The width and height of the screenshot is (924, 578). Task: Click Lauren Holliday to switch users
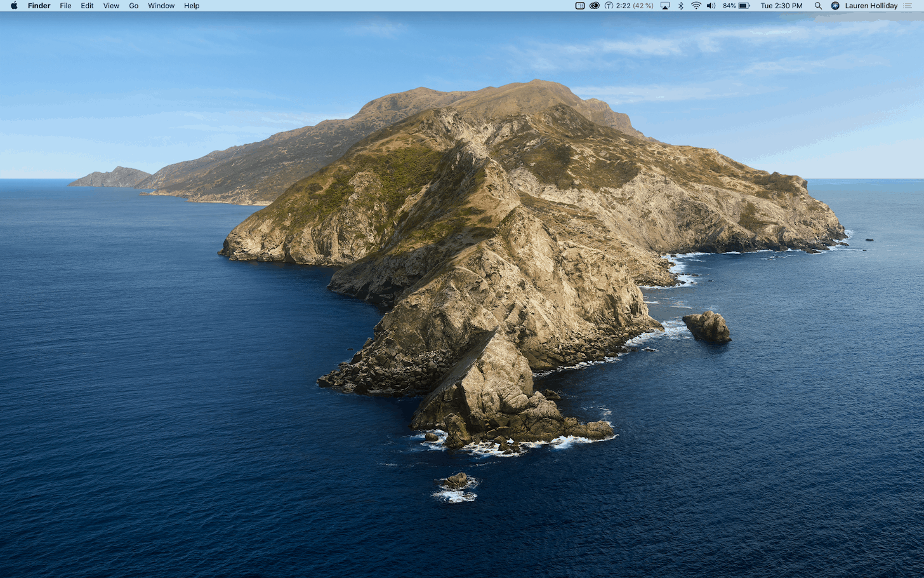point(870,6)
